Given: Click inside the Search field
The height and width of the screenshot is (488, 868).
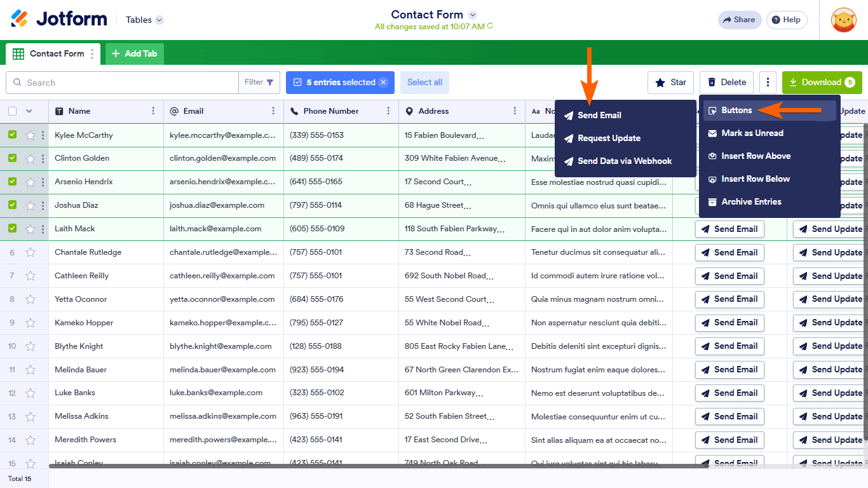Looking at the screenshot, I should coord(122,83).
